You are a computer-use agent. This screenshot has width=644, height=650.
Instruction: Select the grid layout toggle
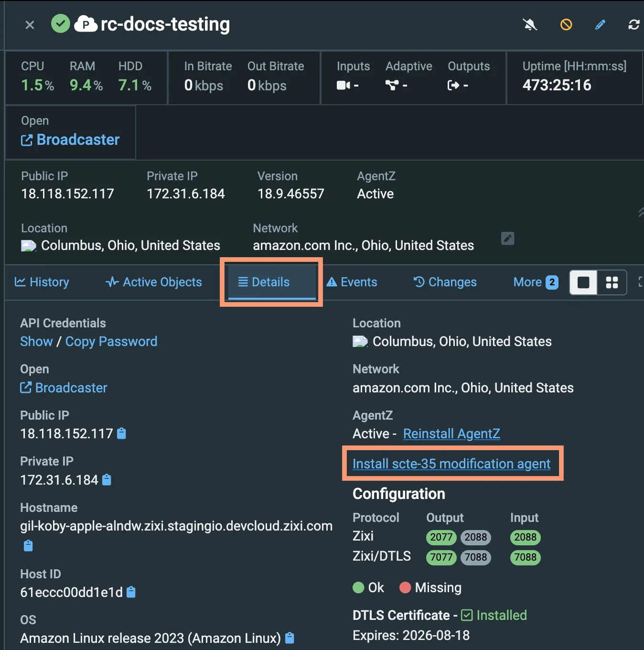[612, 282]
